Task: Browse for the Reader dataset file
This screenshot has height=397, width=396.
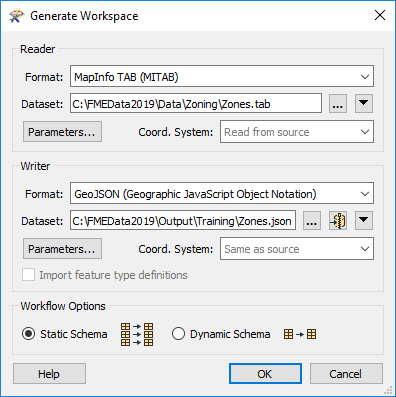Action: click(x=338, y=104)
